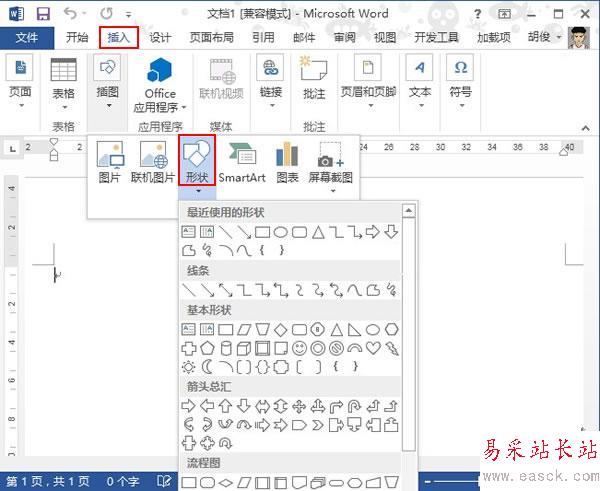
Task: Select the pentagon basic shape
Action: (x=207, y=348)
